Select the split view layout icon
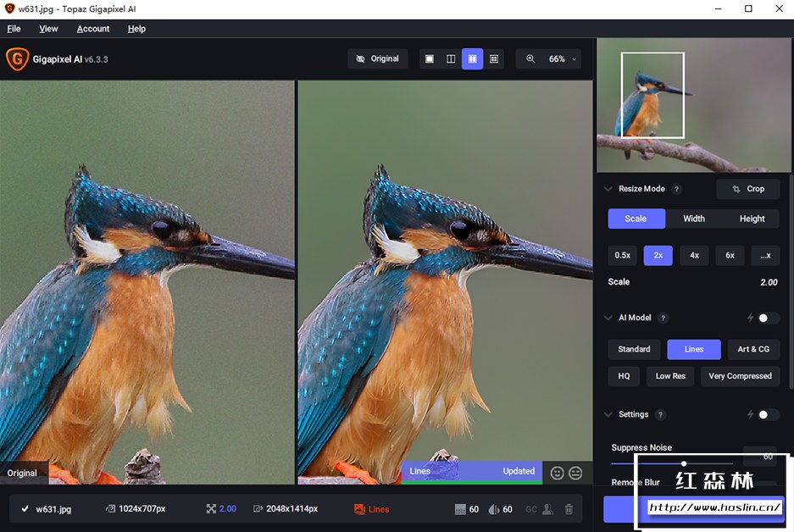Viewport: 794px width, 532px height. point(451,59)
